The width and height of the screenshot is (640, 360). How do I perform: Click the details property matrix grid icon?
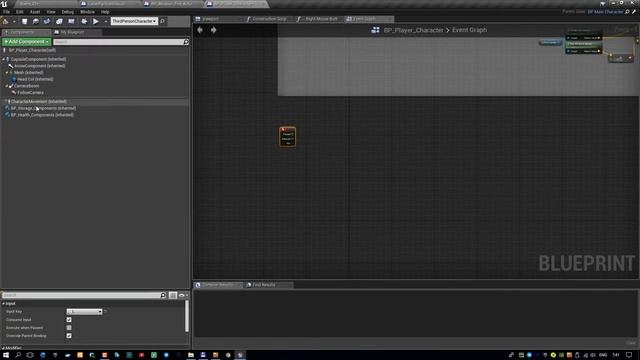[173, 295]
